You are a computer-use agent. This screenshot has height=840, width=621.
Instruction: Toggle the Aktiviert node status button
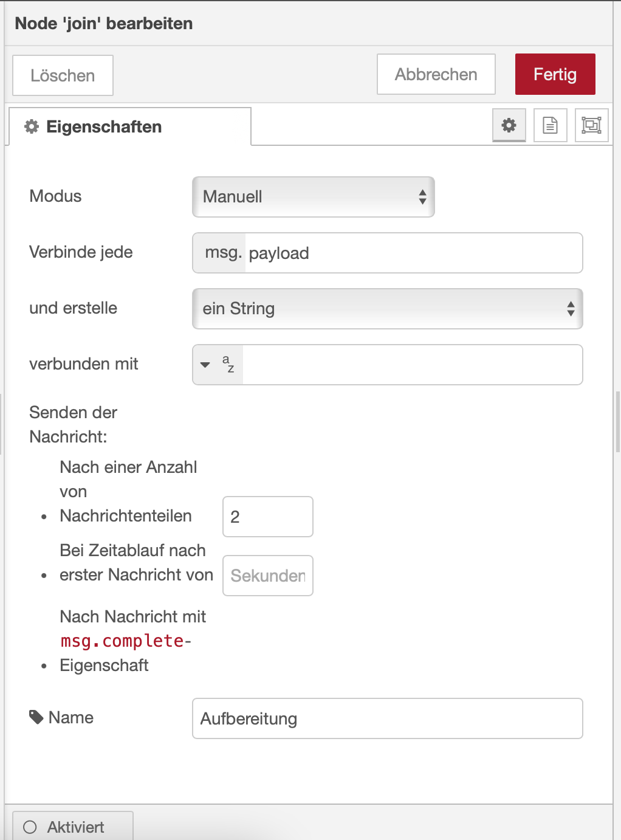72,827
